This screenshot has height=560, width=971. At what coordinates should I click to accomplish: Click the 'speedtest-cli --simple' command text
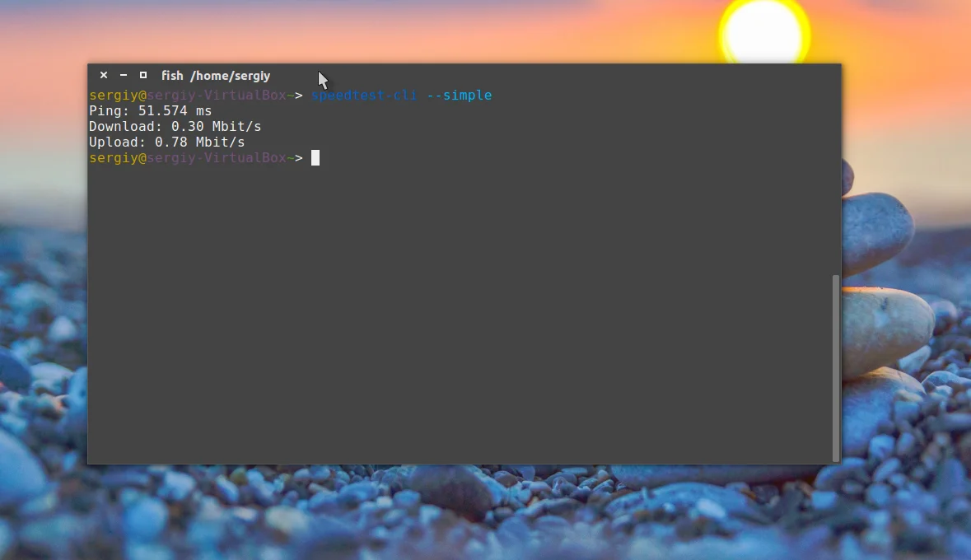point(401,96)
